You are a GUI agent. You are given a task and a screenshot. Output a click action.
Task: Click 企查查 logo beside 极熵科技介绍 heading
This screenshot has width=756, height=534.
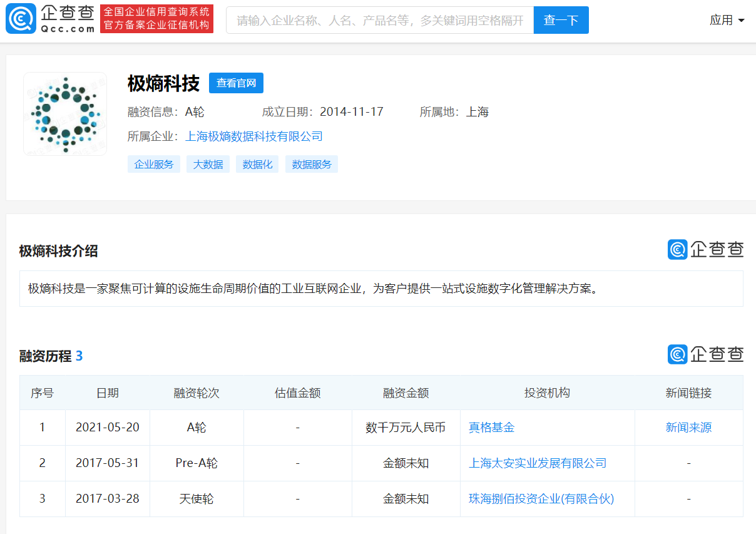[705, 249]
